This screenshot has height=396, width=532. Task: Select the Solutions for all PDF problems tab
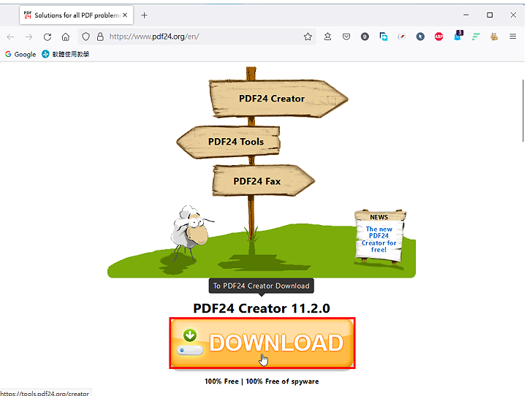[x=76, y=15]
